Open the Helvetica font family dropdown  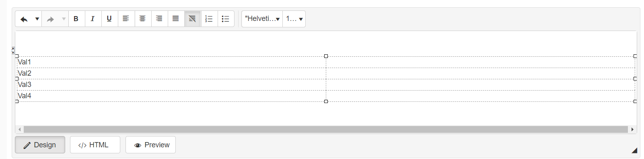pyautogui.click(x=262, y=19)
